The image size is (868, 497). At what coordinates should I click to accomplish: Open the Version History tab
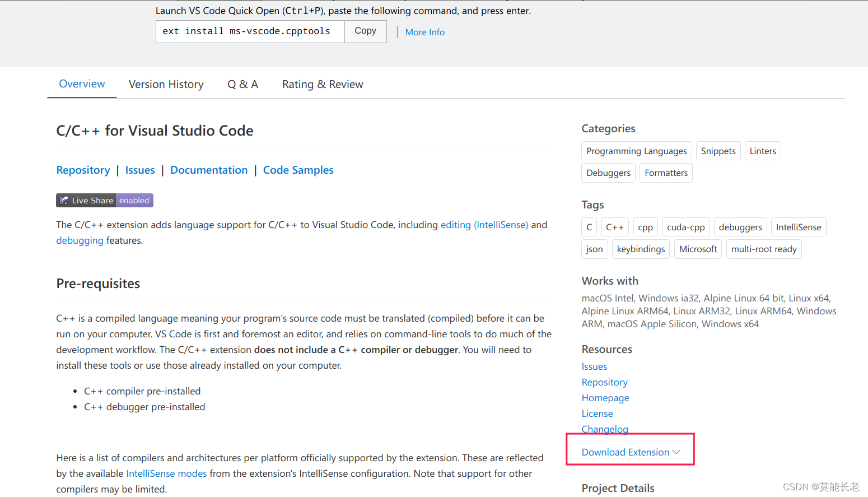pyautogui.click(x=166, y=84)
